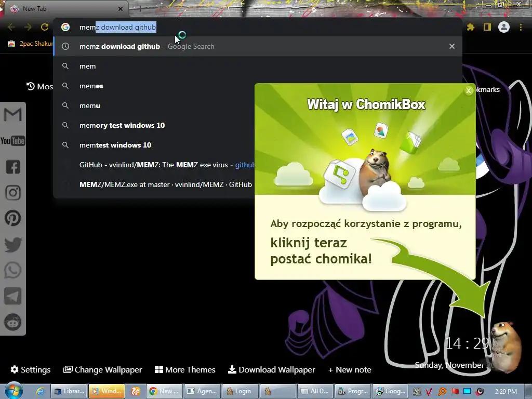Image resolution: width=532 pixels, height=399 pixels.
Task: Open More Themes
Action: pyautogui.click(x=185, y=369)
